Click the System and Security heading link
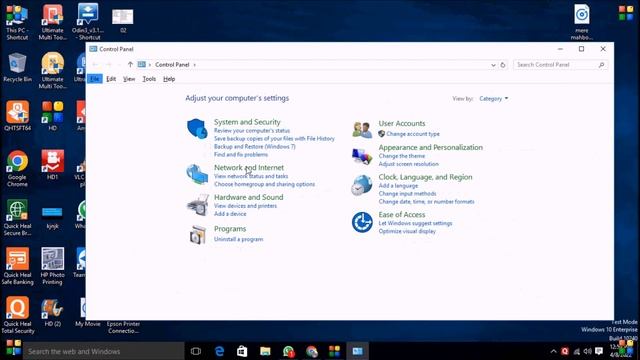The width and height of the screenshot is (640, 360). [x=247, y=122]
